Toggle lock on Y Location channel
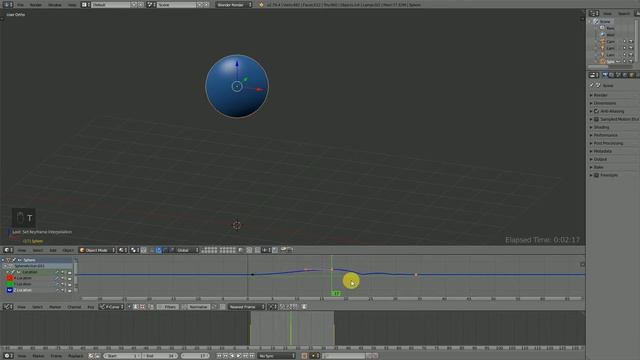640x360 pixels. [x=69, y=284]
